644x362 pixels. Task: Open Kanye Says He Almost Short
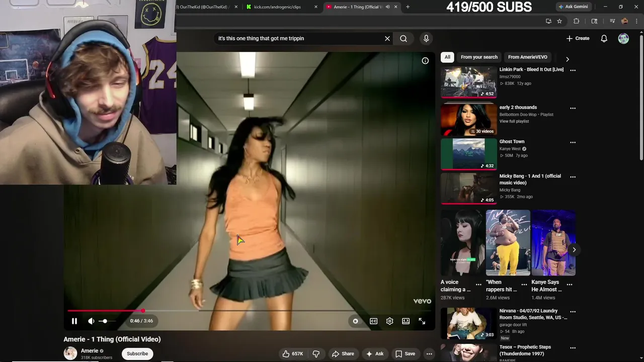pyautogui.click(x=553, y=243)
